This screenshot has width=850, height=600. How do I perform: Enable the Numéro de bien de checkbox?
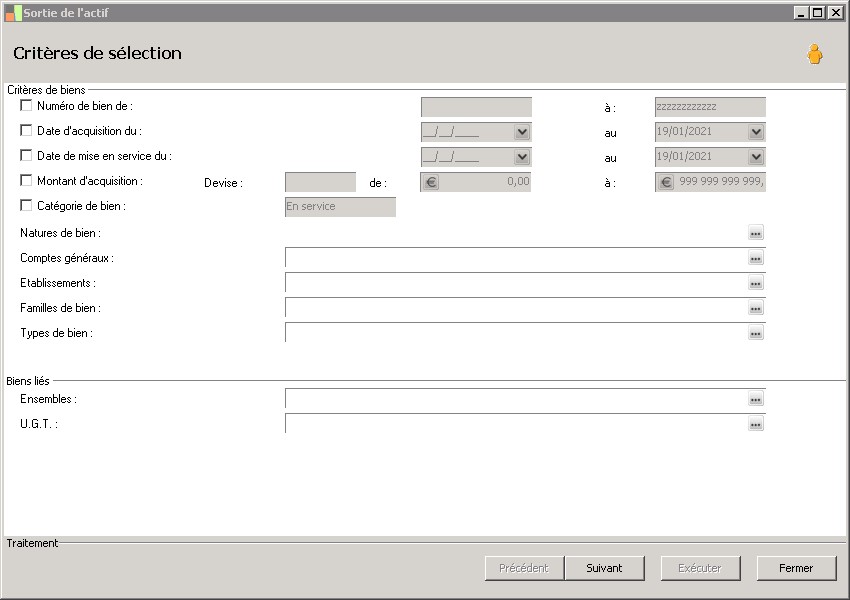[x=26, y=105]
